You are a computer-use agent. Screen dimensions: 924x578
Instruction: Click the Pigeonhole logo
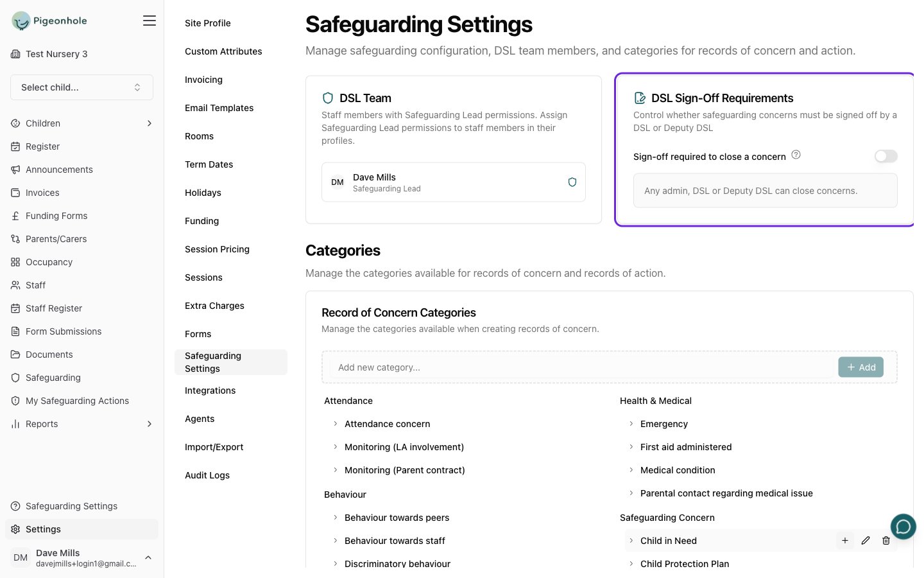pyautogui.click(x=49, y=21)
